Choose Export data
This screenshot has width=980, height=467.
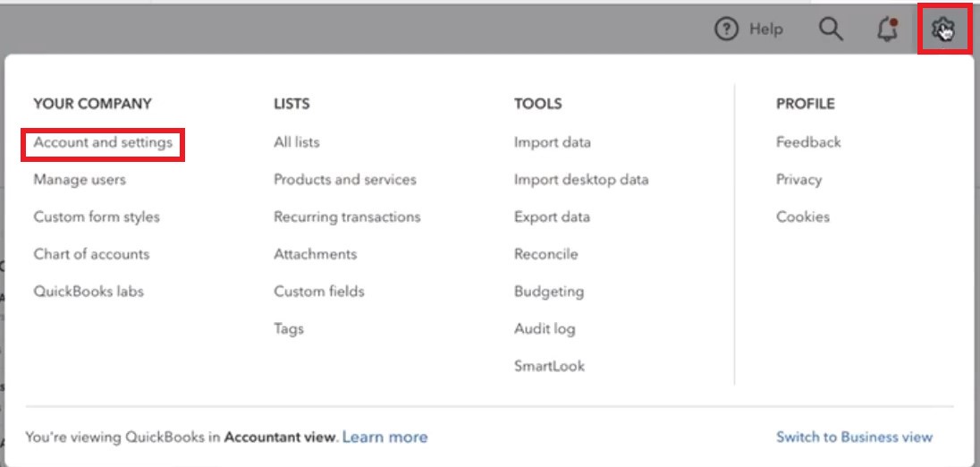(x=552, y=217)
